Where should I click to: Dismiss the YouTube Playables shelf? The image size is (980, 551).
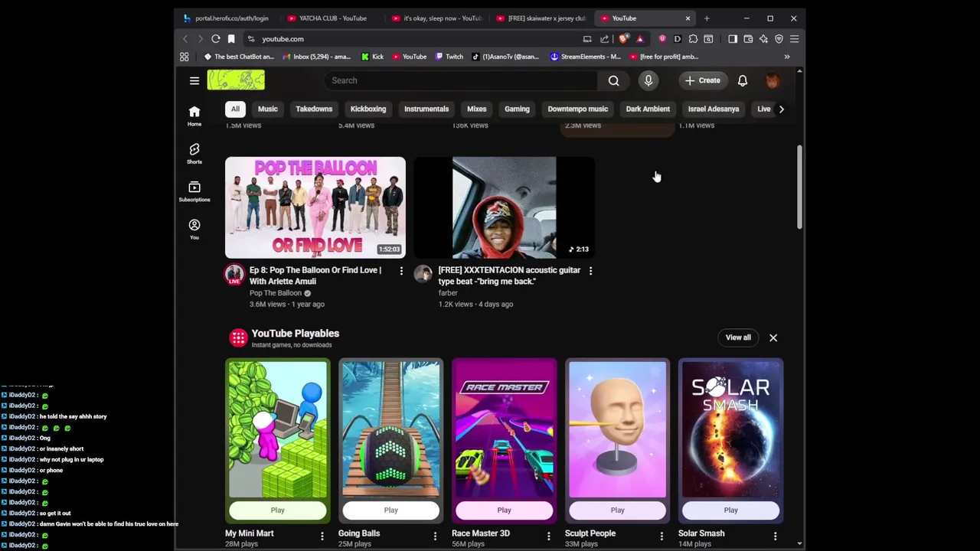(773, 337)
